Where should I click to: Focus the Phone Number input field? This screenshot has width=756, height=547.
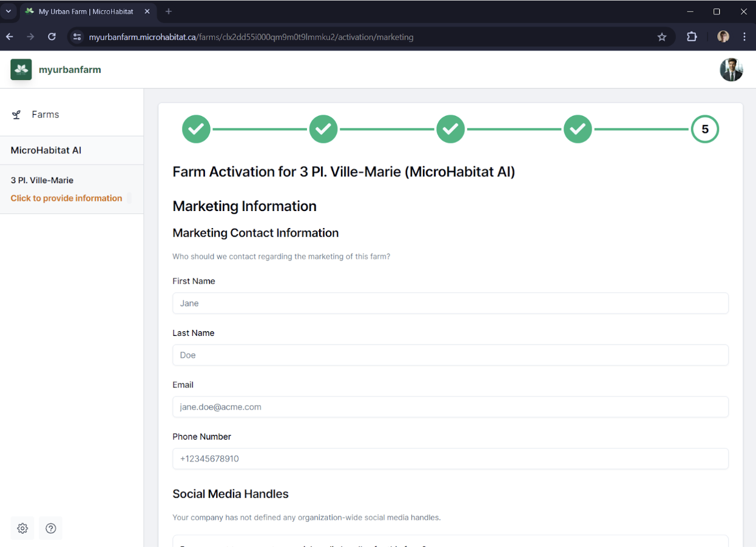click(x=450, y=458)
